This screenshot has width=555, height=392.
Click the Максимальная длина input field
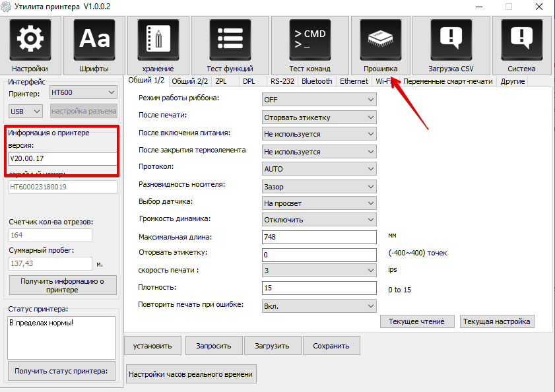(x=319, y=237)
